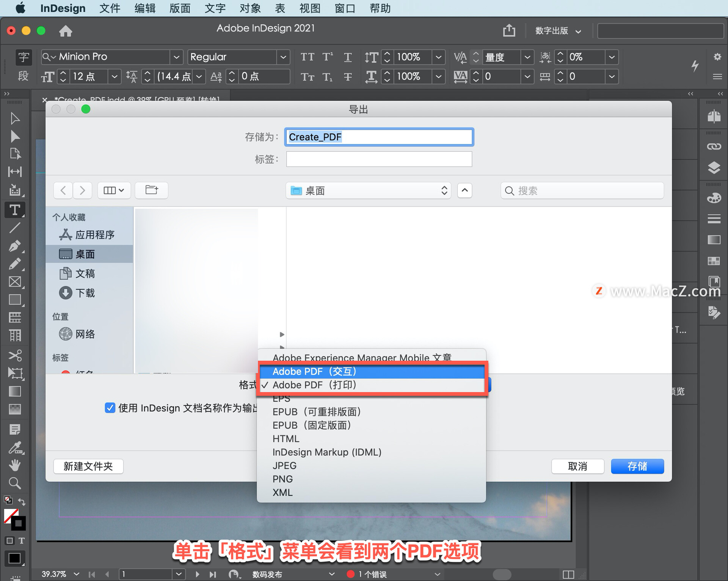Open the kerning 量度 dropdown
Image resolution: width=728 pixels, height=581 pixels.
tap(527, 57)
